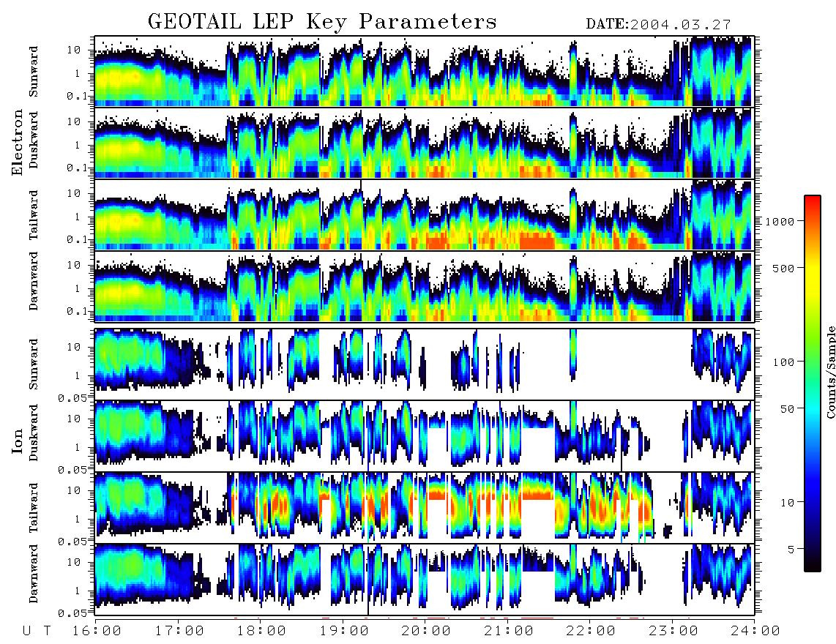Screen dimensions: 836x644
Task: Click the 1000 value on color scale
Action: [x=780, y=222]
